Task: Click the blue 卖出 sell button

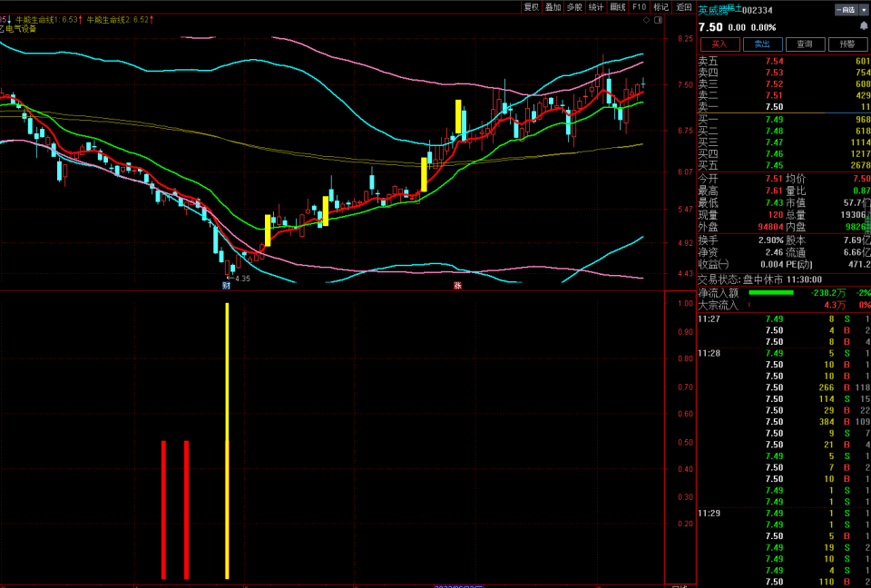Action: (763, 44)
